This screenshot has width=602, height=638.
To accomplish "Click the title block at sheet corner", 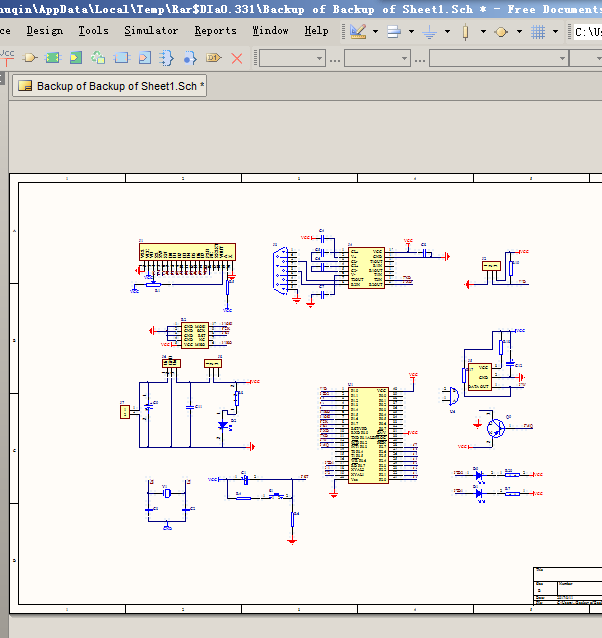I will (x=567, y=586).
